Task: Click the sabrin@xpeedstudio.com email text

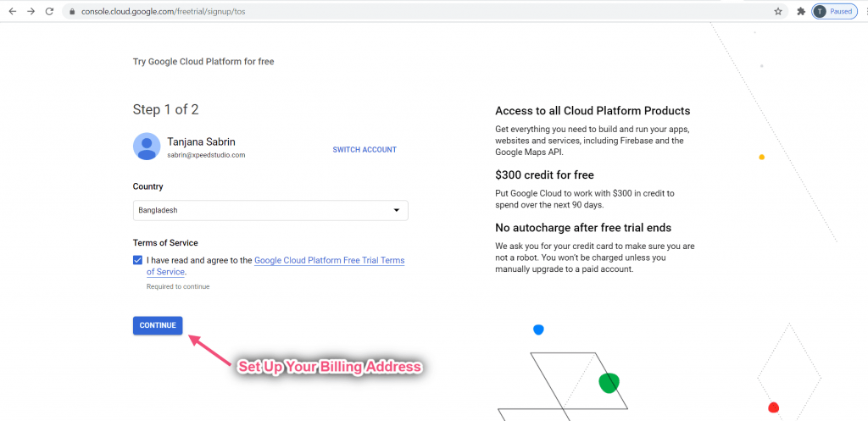Action: [x=206, y=156]
